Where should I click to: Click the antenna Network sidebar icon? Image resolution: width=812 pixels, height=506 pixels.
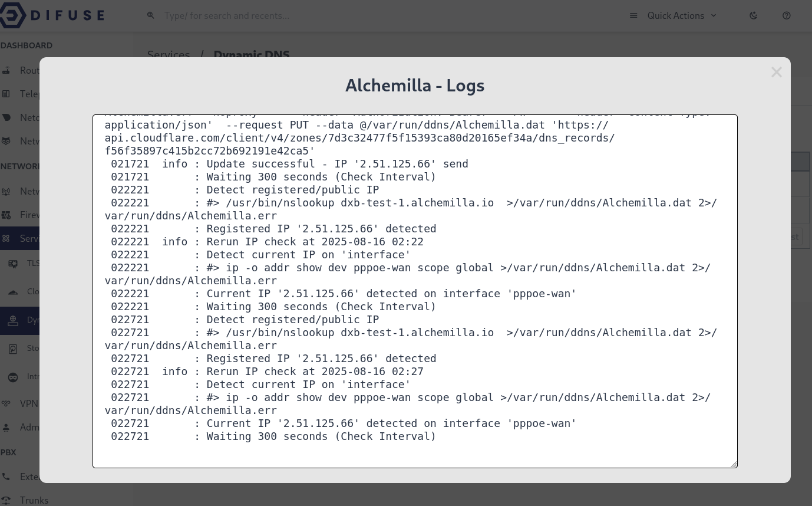pyautogui.click(x=6, y=191)
